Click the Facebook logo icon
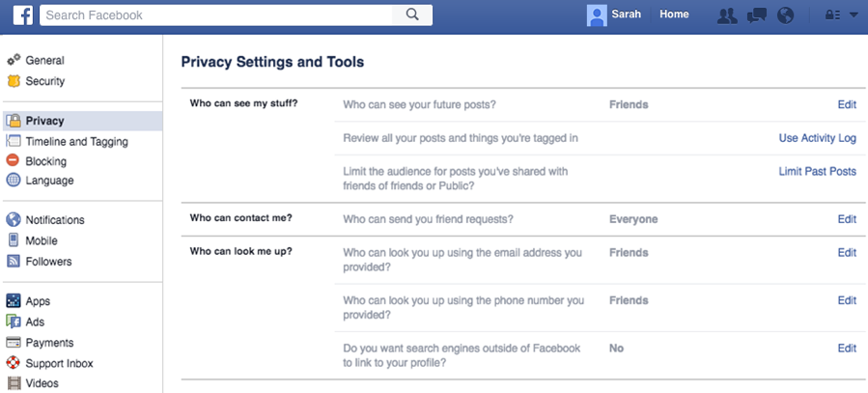This screenshot has width=868, height=393. [x=20, y=14]
